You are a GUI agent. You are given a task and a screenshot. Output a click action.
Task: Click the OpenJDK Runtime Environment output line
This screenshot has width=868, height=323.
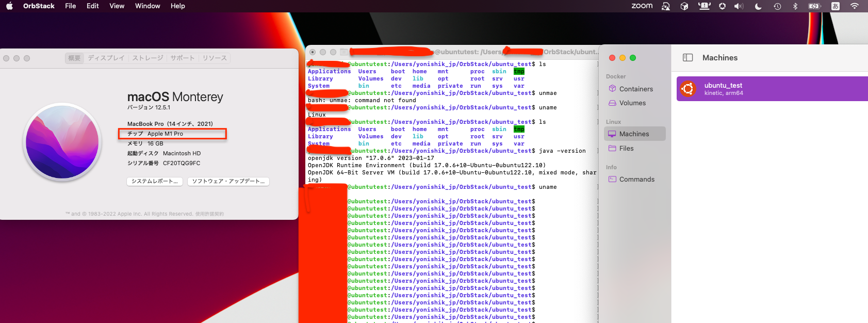point(427,165)
